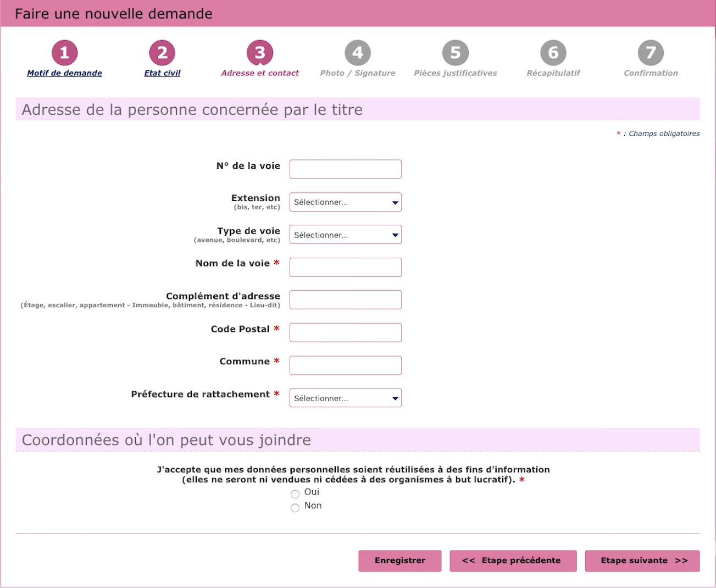The height and width of the screenshot is (588, 716).
Task: Click inside the Code Postal field
Action: 345,332
